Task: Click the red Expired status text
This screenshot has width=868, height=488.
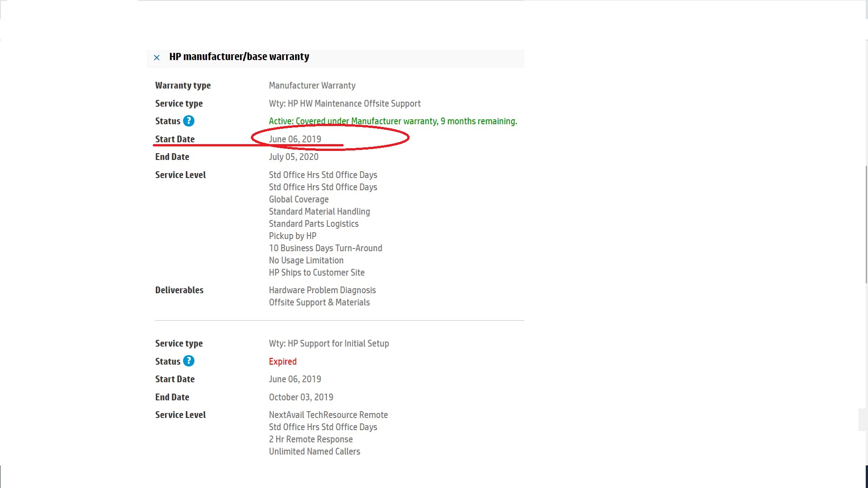Action: (283, 361)
